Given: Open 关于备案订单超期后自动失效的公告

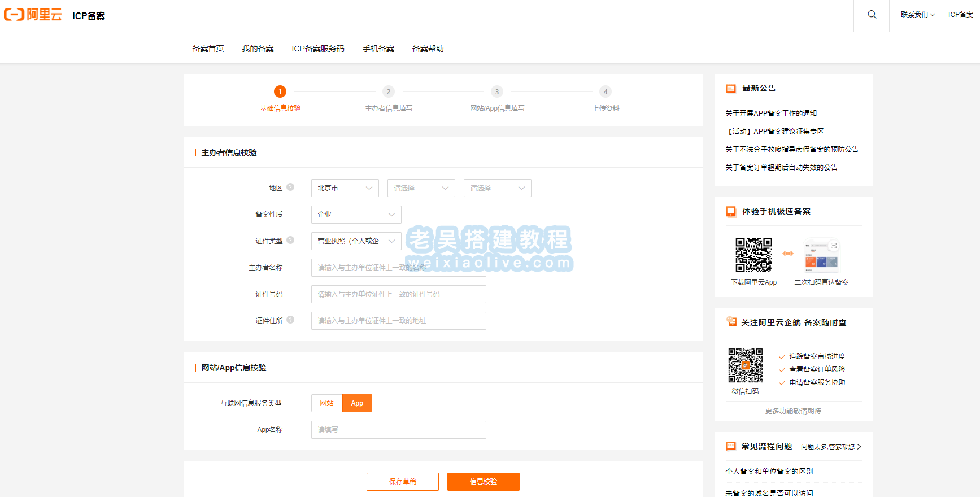Looking at the screenshot, I should (781, 168).
